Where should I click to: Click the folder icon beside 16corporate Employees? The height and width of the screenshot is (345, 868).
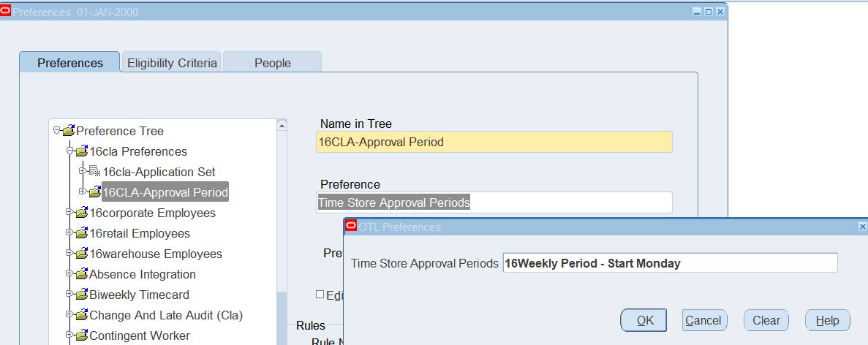(x=81, y=213)
